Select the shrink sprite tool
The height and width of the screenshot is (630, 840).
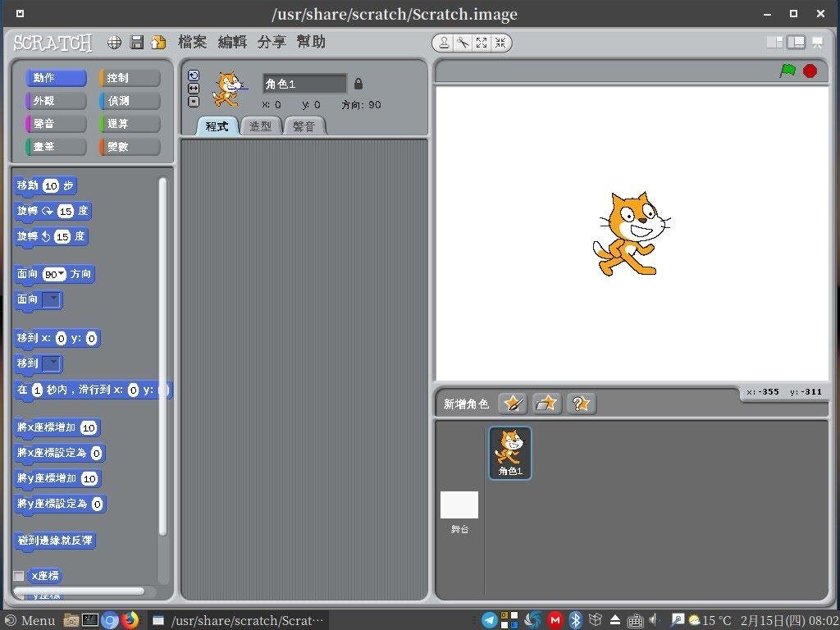coord(500,43)
